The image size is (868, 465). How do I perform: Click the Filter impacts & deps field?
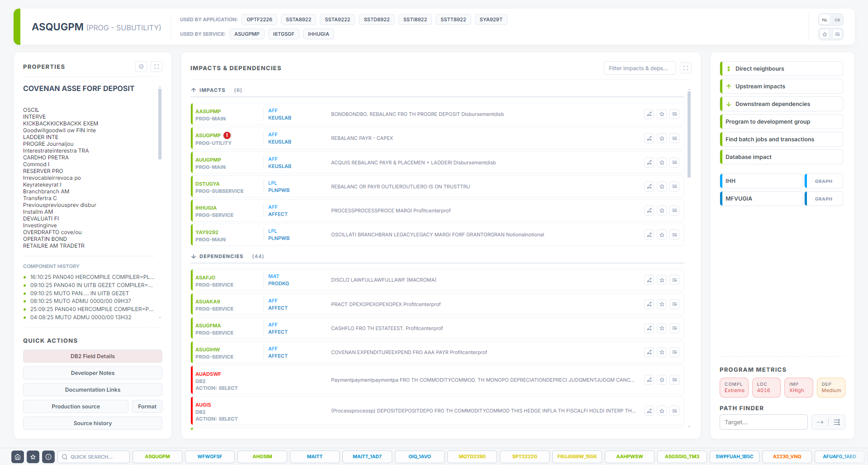[x=640, y=68]
